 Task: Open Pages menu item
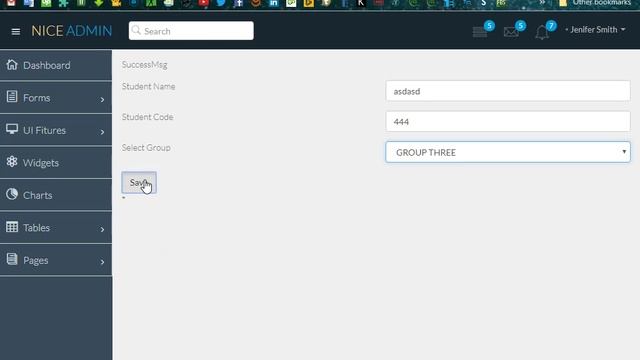pyautogui.click(x=56, y=260)
